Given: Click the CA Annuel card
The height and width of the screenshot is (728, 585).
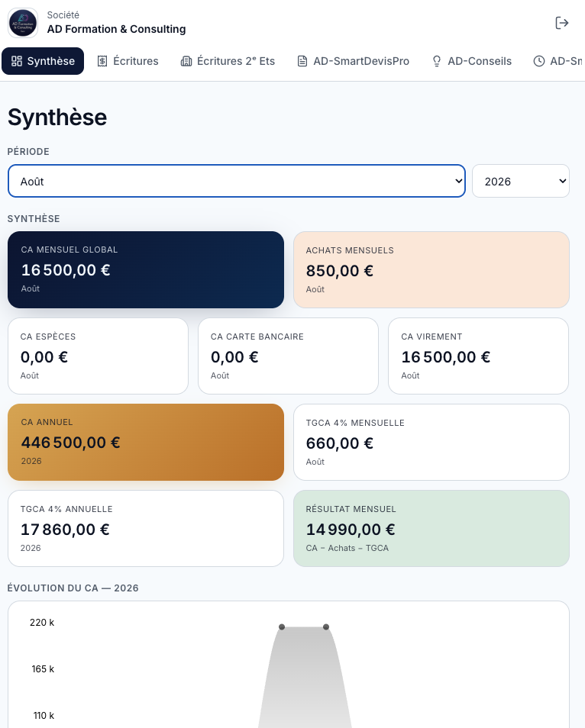Looking at the screenshot, I should (x=146, y=442).
